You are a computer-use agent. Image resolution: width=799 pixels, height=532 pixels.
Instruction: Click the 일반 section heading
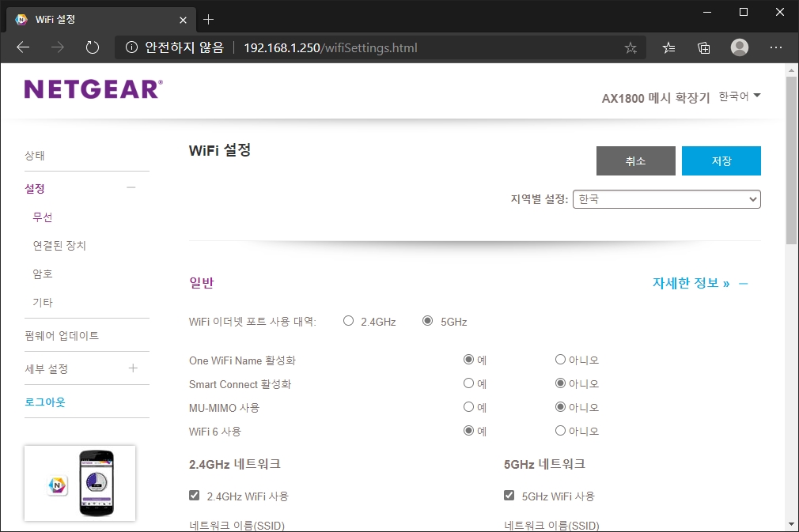pos(202,282)
